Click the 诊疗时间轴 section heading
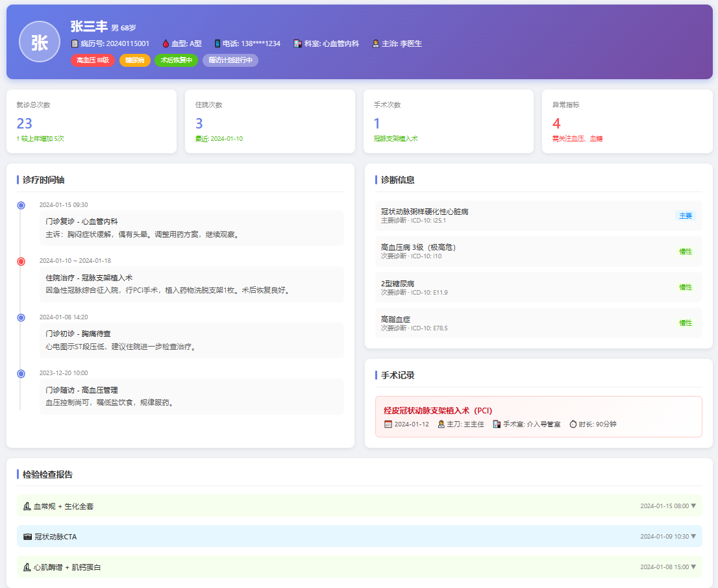The width and height of the screenshot is (718, 588). point(43,180)
